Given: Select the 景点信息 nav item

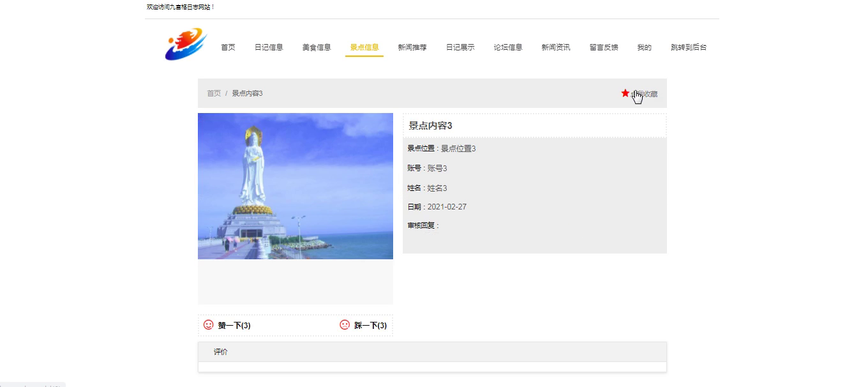Looking at the screenshot, I should pyautogui.click(x=364, y=47).
